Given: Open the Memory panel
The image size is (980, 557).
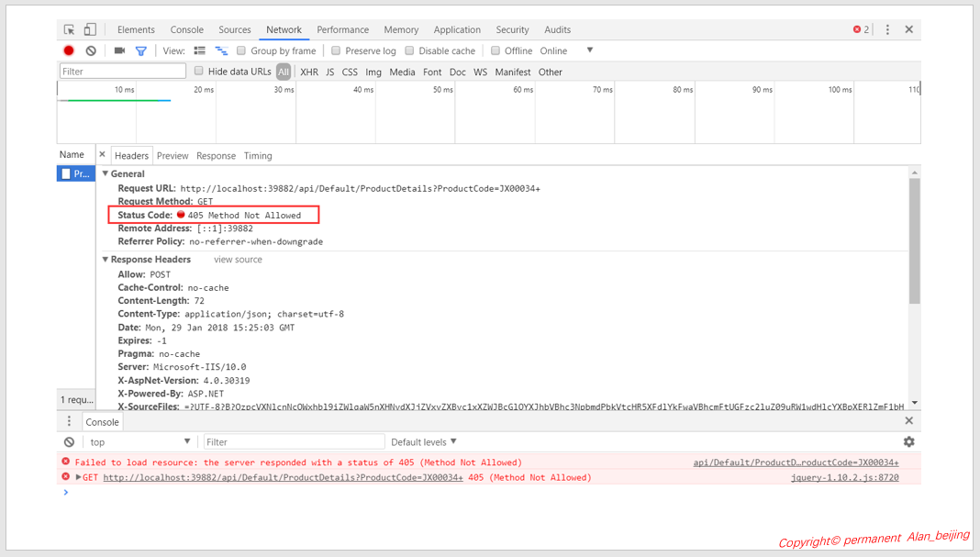Looking at the screenshot, I should click(x=401, y=29).
